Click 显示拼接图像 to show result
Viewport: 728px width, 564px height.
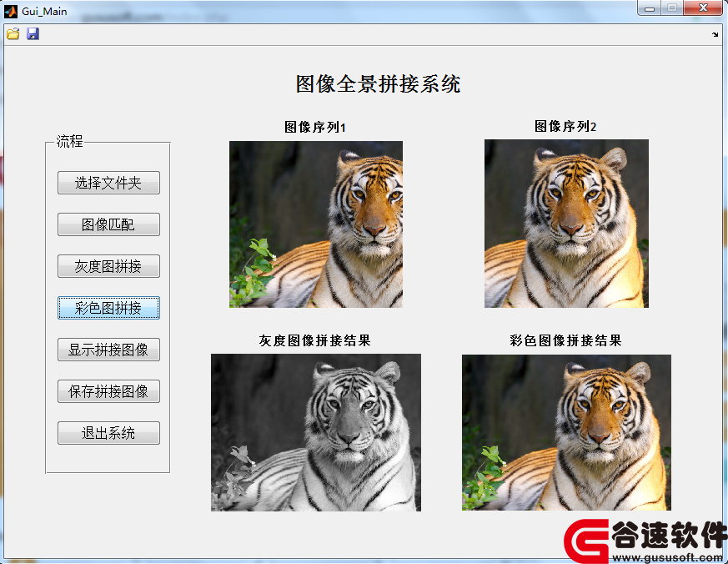point(108,350)
